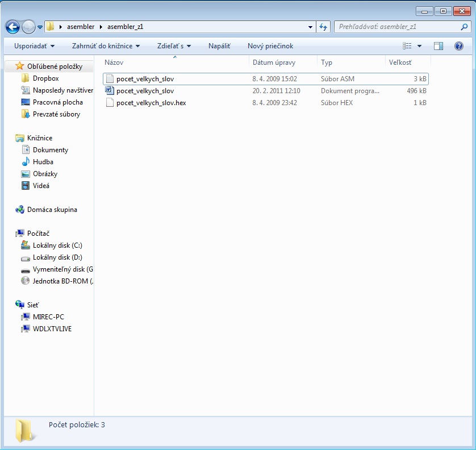Select file name pocet_velkych_slov.hex
The height and width of the screenshot is (450, 476).
151,103
